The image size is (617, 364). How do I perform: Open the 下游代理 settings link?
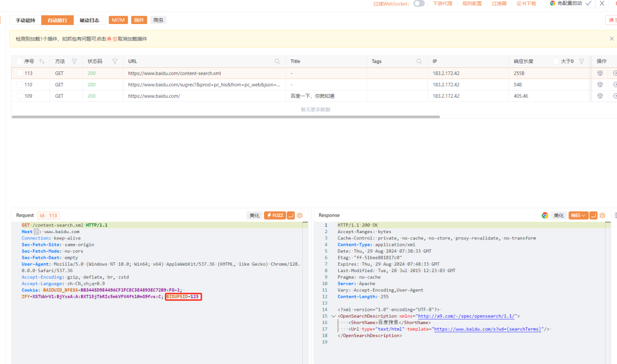click(442, 3)
